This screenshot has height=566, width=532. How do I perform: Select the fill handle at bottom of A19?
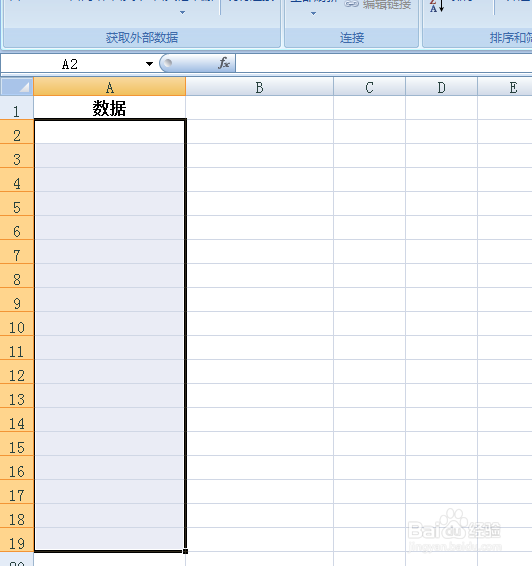[186, 551]
